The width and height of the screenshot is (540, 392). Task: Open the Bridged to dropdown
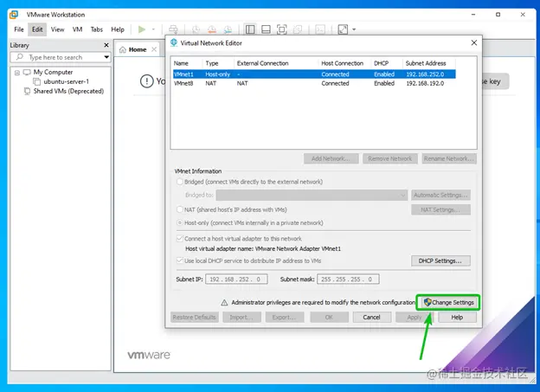[x=312, y=195]
